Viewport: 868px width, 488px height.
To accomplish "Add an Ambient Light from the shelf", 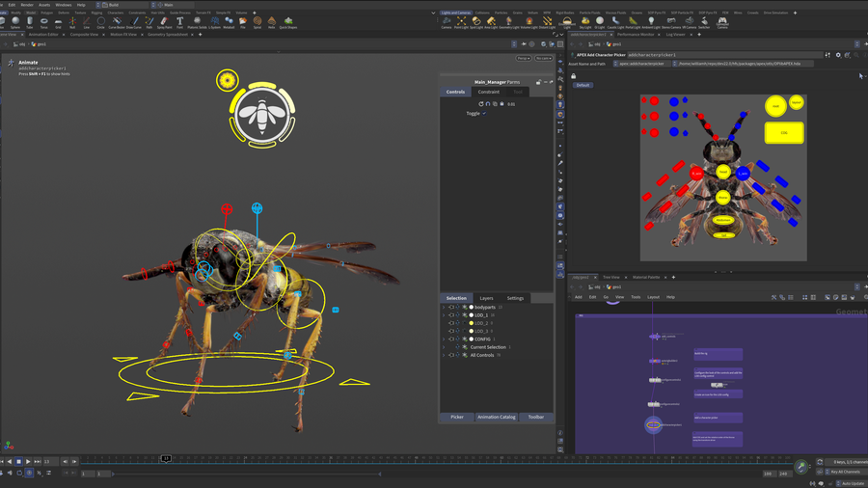I will [x=651, y=22].
